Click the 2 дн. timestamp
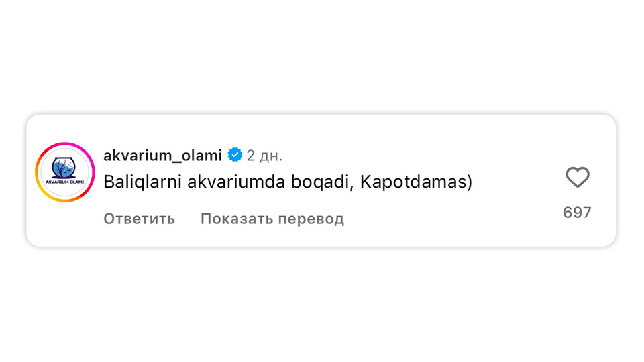Viewport: 644px width, 362px height. coord(264,156)
